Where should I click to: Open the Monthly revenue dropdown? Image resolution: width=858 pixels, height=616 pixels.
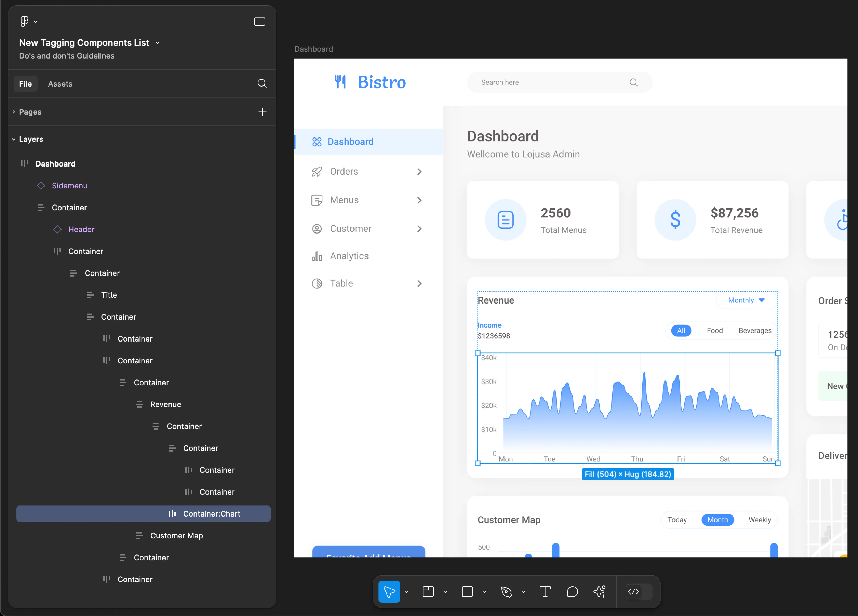click(746, 300)
